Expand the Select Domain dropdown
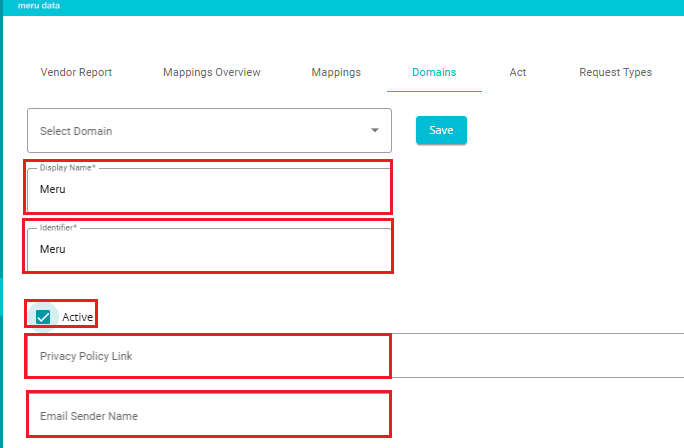This screenshot has height=448, width=684. (x=209, y=130)
